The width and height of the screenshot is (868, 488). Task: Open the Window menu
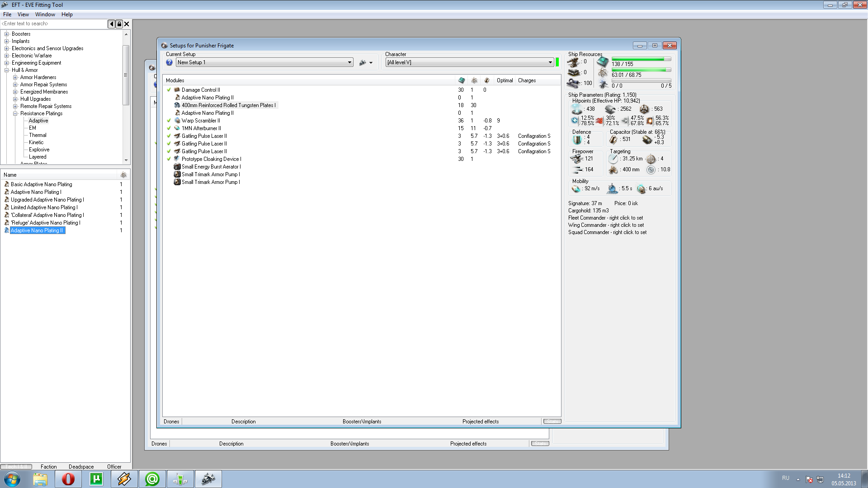(45, 14)
